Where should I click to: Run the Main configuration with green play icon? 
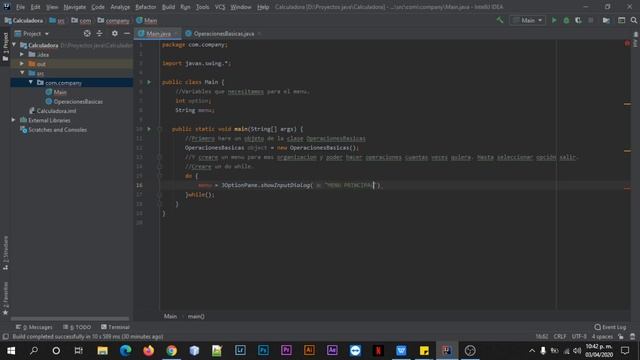tap(554, 20)
